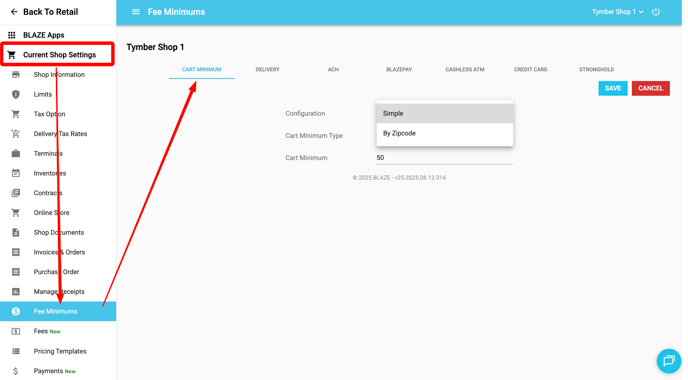Image resolution: width=688 pixels, height=380 pixels.
Task: Click the Tax Option cart icon
Action: 16,114
